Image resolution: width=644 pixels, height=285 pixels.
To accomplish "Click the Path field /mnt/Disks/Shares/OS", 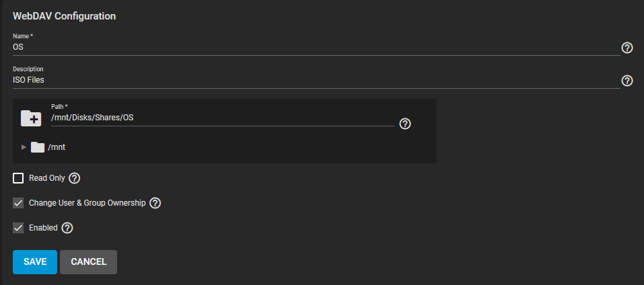I will (223, 118).
